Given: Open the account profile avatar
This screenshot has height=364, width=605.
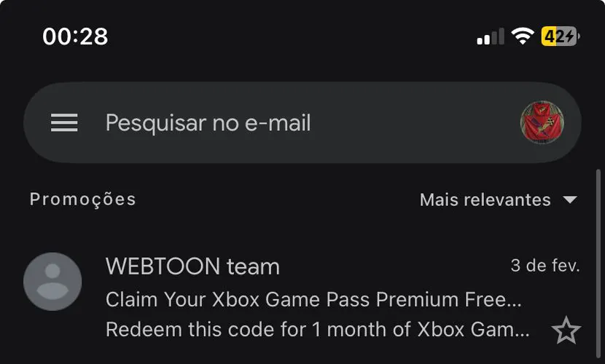Looking at the screenshot, I should point(542,122).
